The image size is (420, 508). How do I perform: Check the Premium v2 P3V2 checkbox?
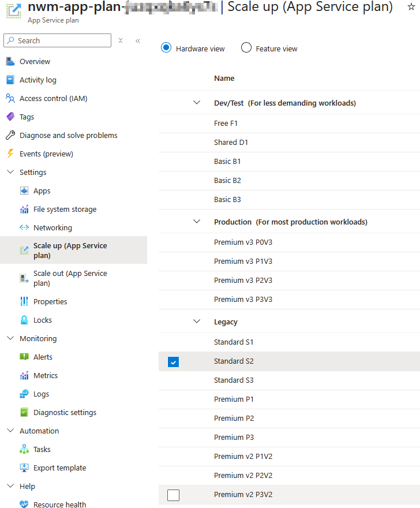[x=173, y=495]
